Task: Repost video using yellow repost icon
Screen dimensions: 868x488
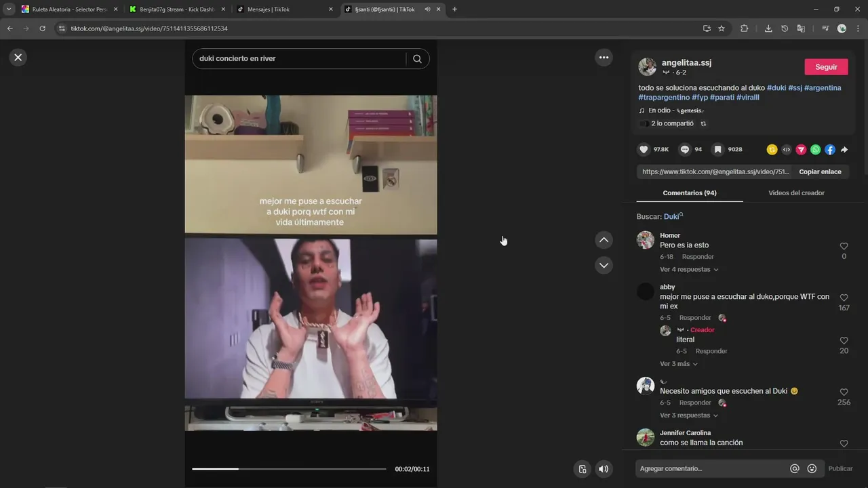Action: coord(772,150)
